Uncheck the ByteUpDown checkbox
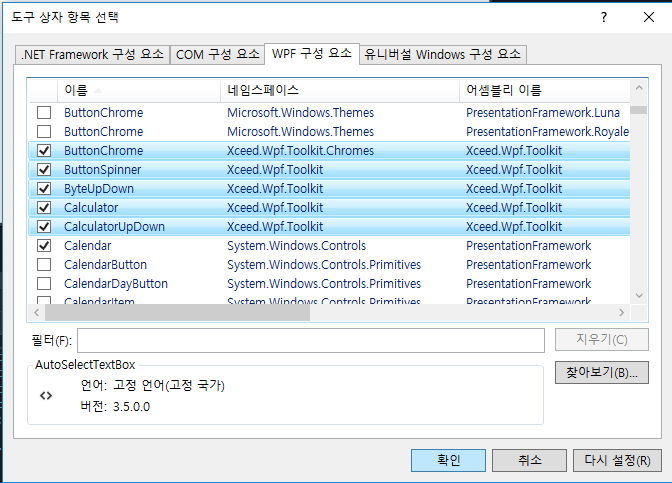 tap(44, 189)
